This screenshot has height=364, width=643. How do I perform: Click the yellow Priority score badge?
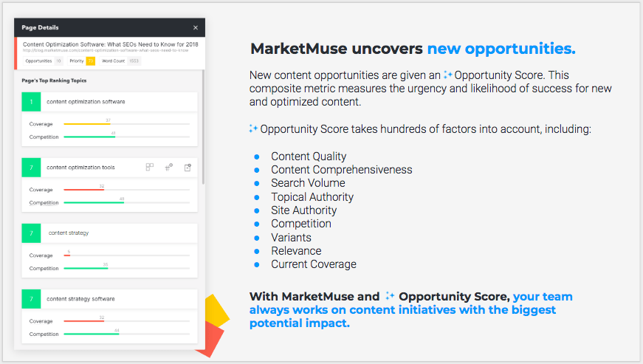pos(91,61)
